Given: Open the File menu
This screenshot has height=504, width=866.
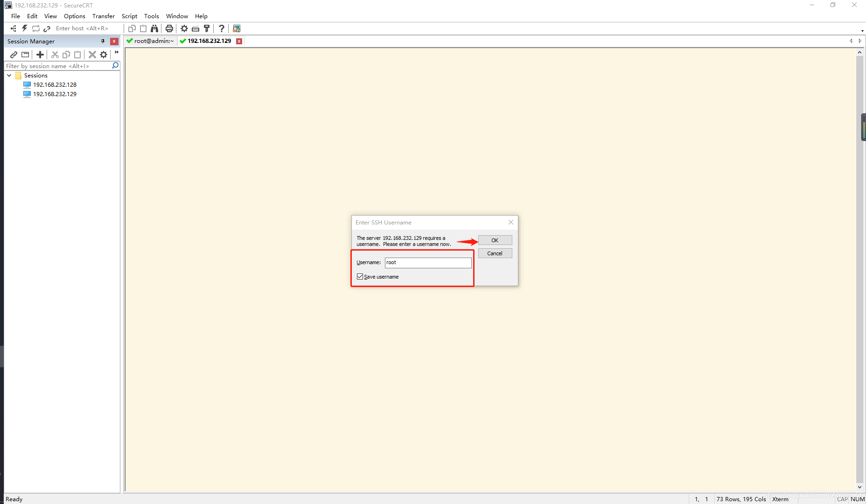Looking at the screenshot, I should (15, 16).
